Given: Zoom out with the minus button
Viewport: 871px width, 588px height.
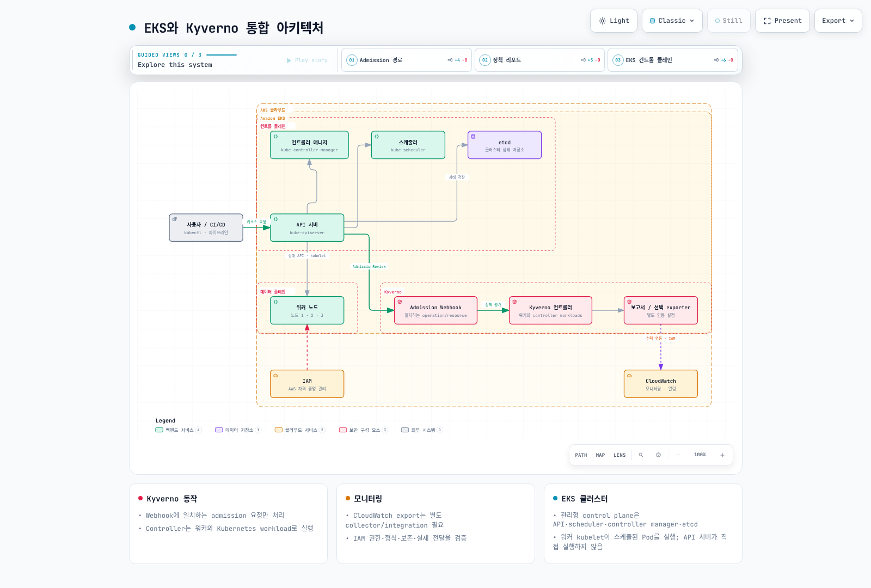Looking at the screenshot, I should pos(678,455).
